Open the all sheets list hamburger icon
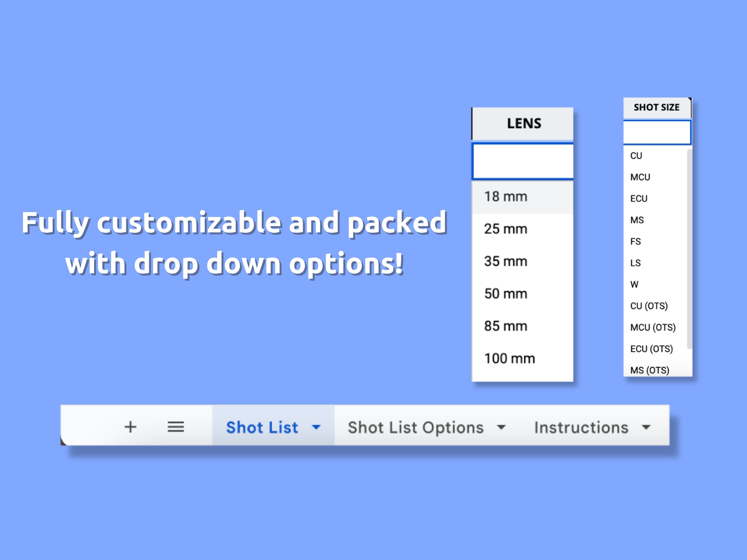 click(x=176, y=427)
